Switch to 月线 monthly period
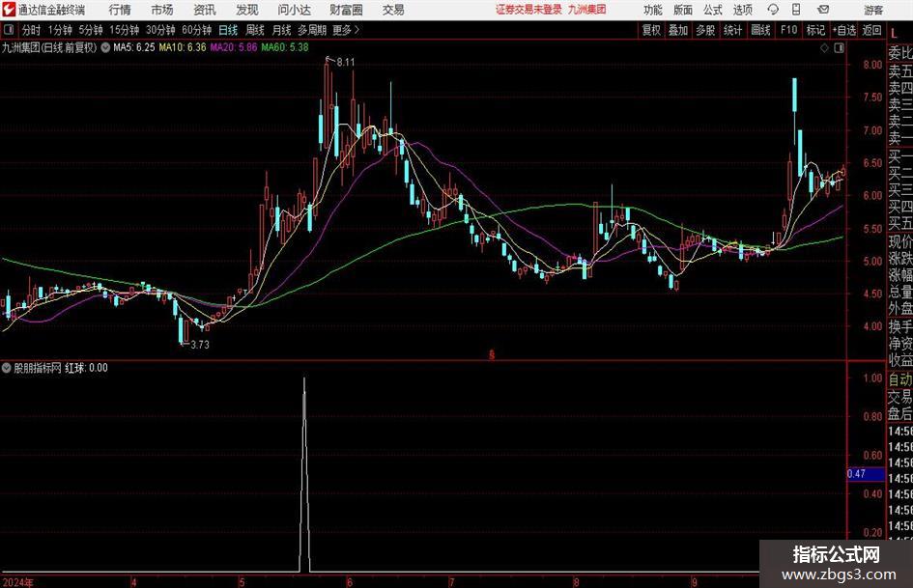913x588 pixels. click(281, 30)
